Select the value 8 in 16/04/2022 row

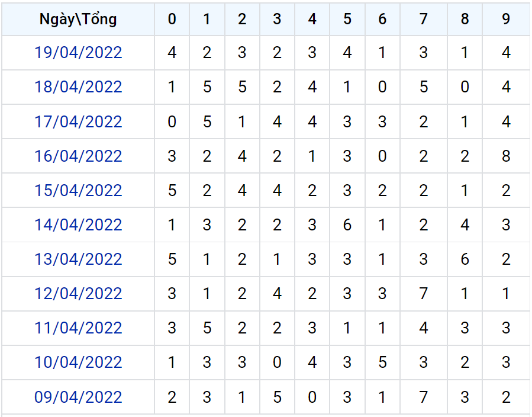(506, 156)
